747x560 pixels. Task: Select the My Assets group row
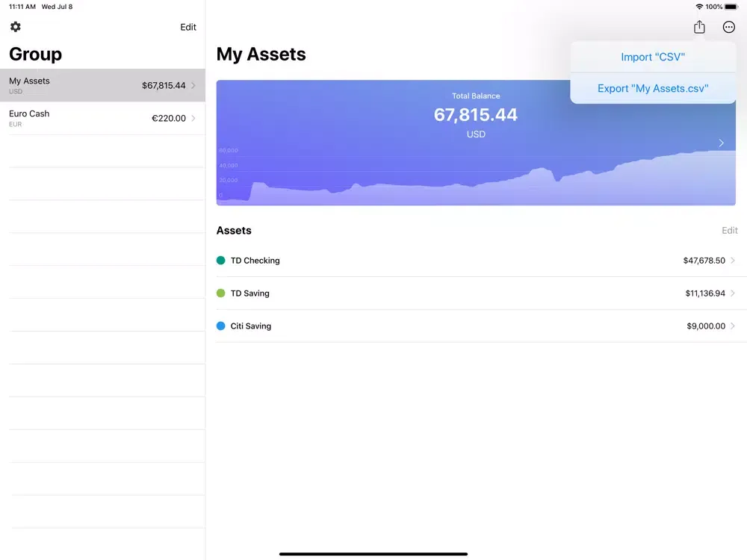pyautogui.click(x=102, y=85)
